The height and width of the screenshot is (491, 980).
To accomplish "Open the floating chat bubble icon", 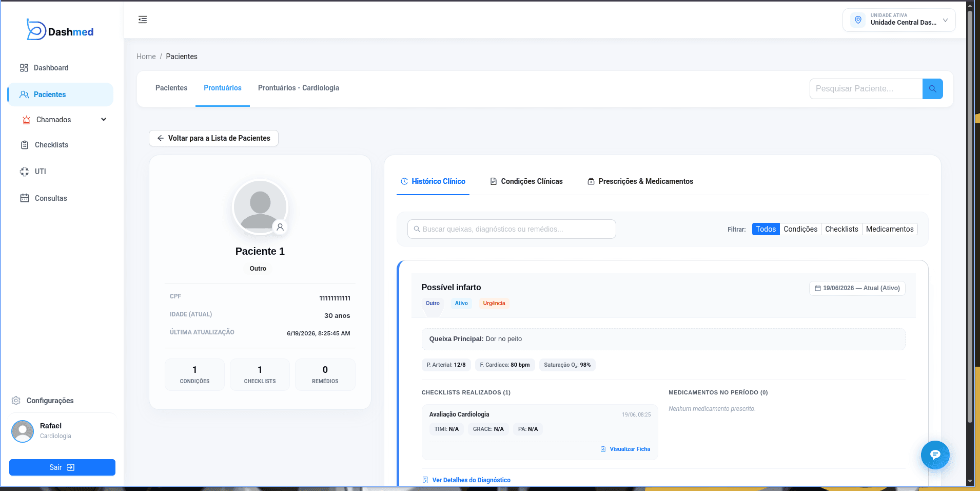I will (935, 455).
